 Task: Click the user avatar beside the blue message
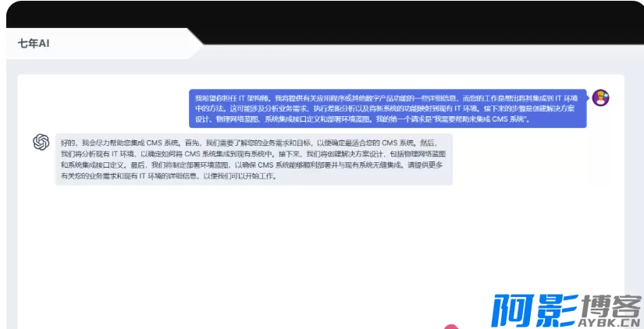(x=600, y=97)
